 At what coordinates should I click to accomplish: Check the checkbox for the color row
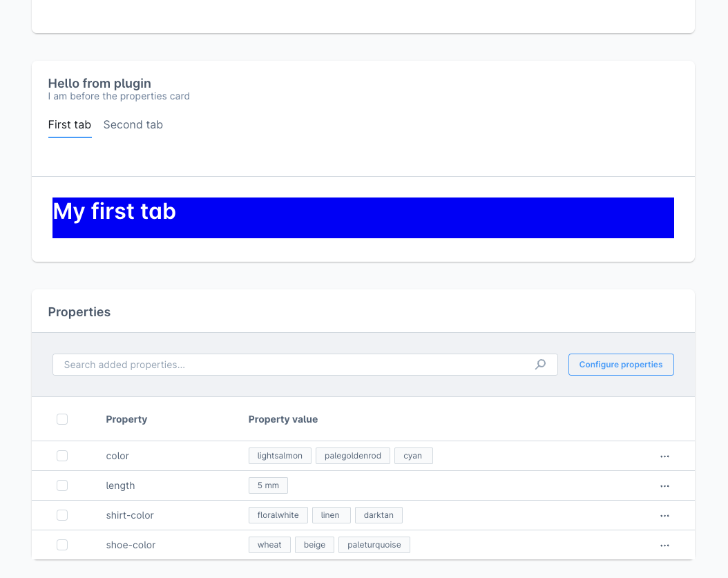tap(62, 456)
